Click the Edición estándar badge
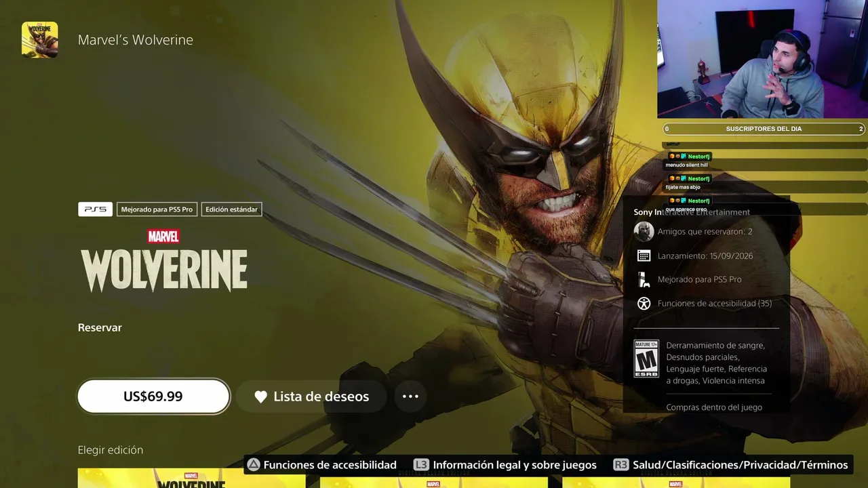The width and height of the screenshot is (868, 488). 231,209
